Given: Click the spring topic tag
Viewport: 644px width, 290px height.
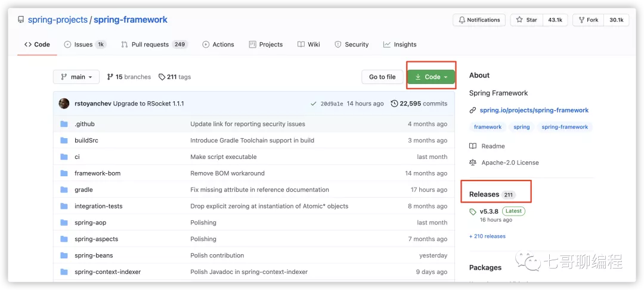Looking at the screenshot, I should point(522,127).
